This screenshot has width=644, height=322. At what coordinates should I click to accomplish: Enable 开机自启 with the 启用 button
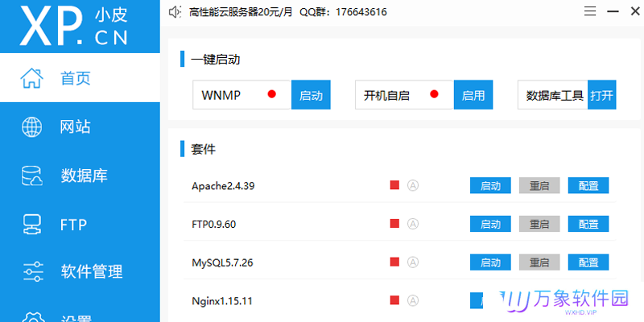[473, 95]
